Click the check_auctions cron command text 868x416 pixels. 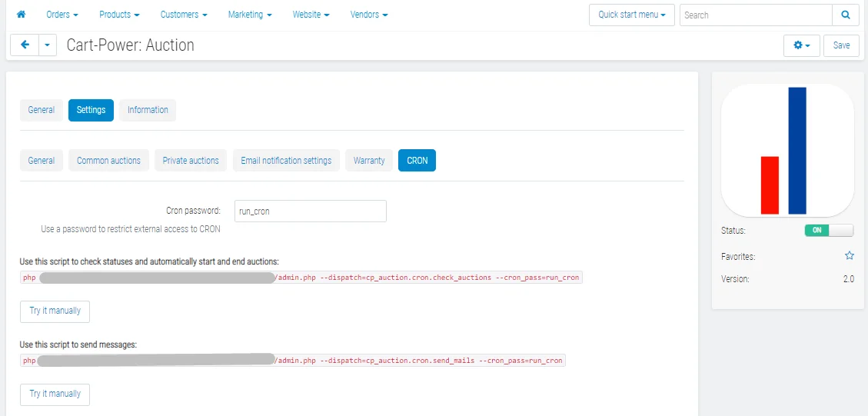point(301,278)
